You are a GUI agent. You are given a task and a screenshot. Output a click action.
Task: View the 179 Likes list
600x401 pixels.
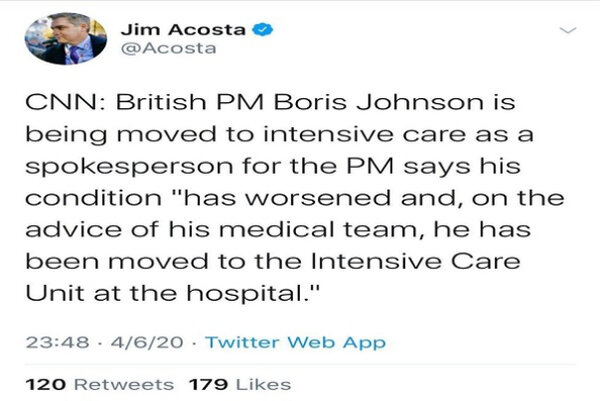240,385
